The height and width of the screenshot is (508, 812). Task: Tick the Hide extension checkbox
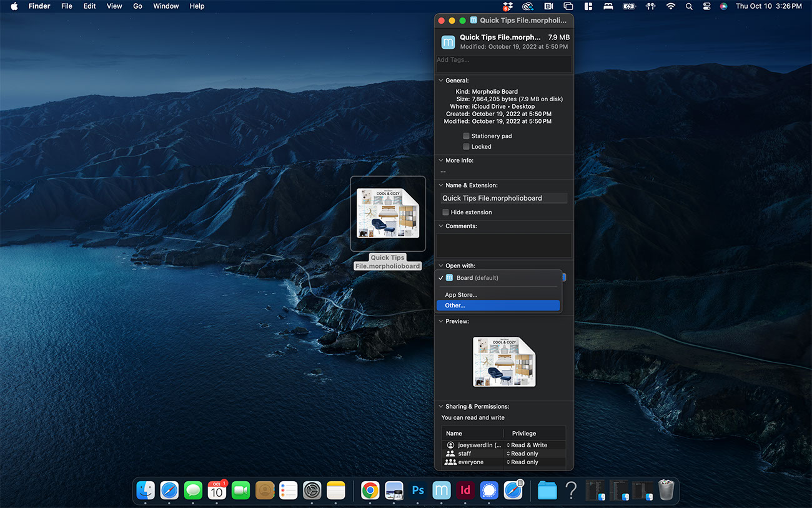coord(445,212)
